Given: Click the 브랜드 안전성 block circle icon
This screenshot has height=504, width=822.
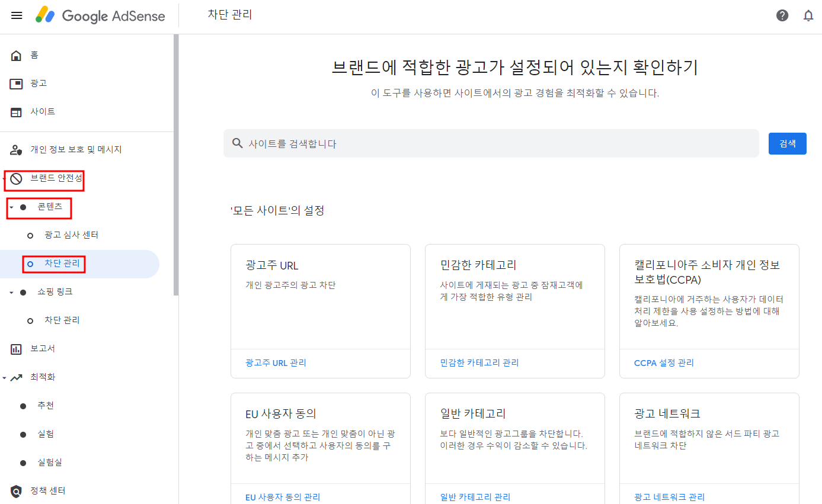Looking at the screenshot, I should coord(16,178).
